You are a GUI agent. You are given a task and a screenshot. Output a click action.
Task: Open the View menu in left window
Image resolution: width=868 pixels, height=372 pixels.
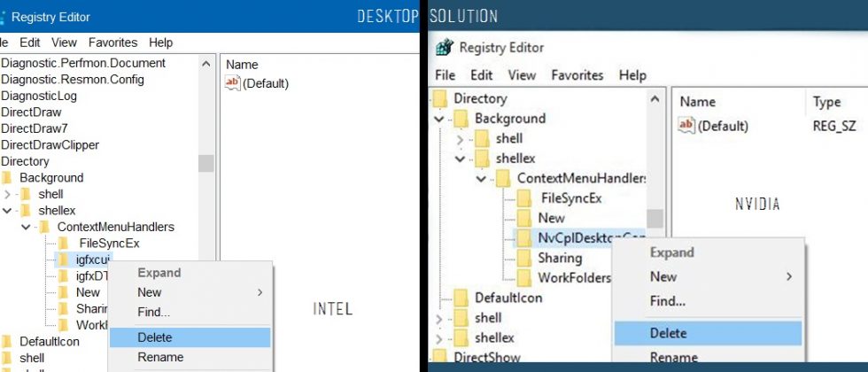(64, 43)
